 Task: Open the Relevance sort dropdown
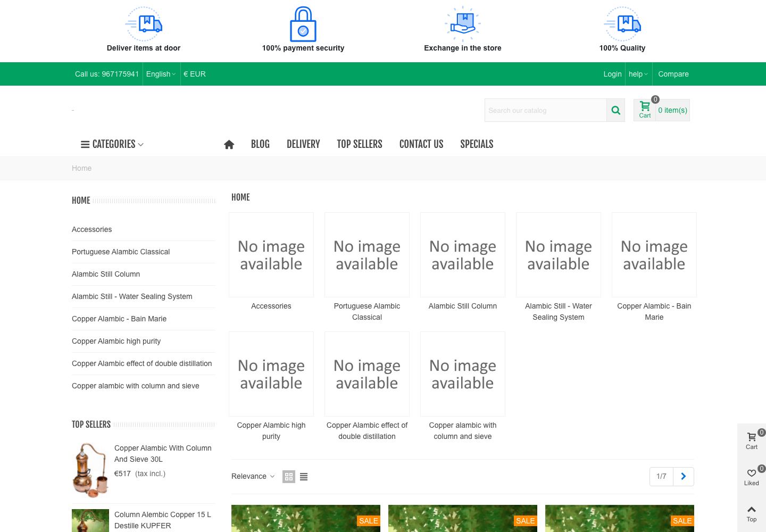253,476
